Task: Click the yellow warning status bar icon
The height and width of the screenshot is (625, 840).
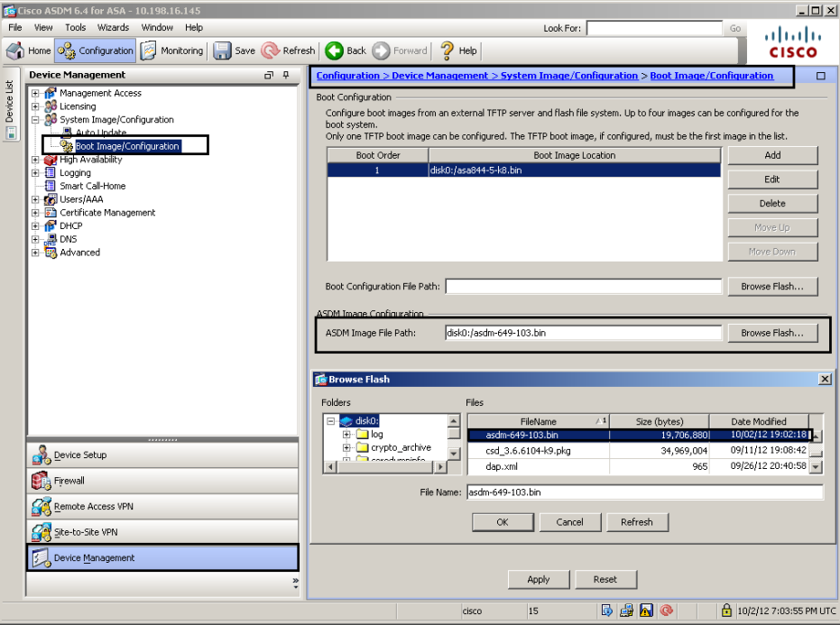Action: [646, 611]
